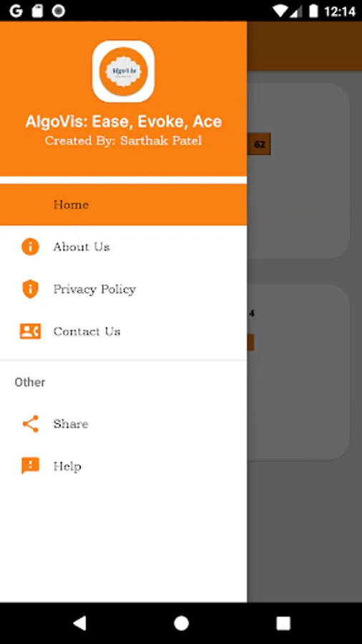Click the About Us info icon
The image size is (362, 644).
pyautogui.click(x=30, y=247)
